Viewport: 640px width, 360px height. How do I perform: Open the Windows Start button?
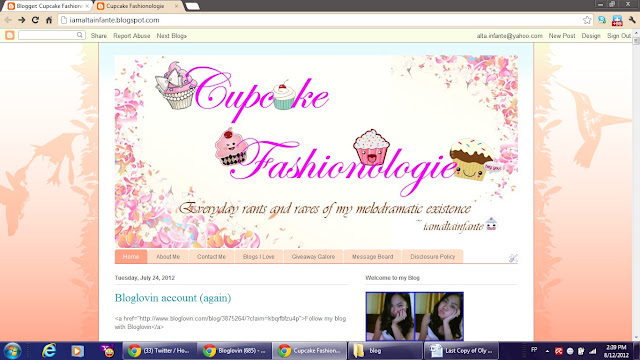(12, 351)
